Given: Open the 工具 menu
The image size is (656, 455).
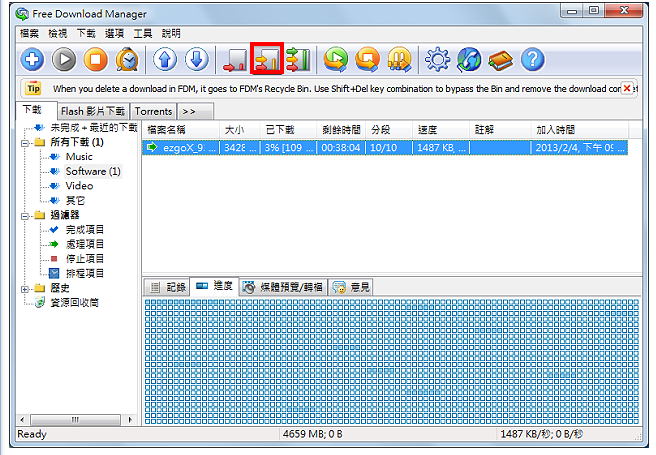Looking at the screenshot, I should tap(143, 33).
